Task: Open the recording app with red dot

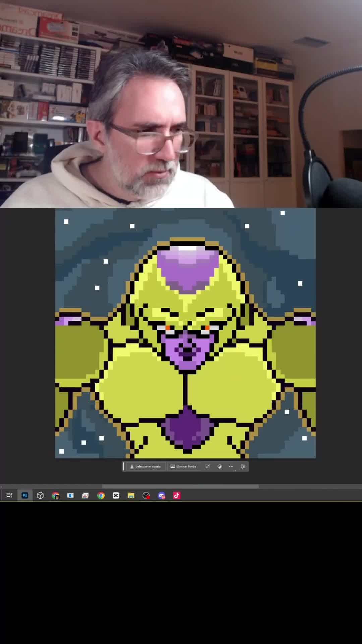Action: tap(146, 495)
